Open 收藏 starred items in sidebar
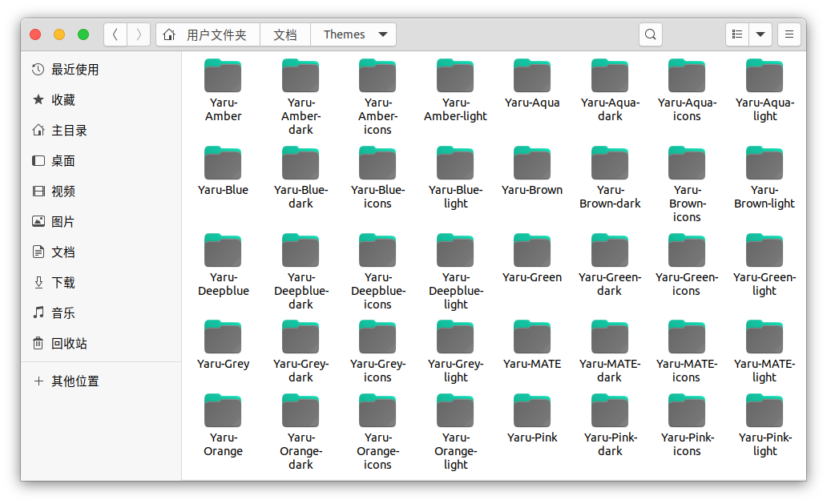This screenshot has height=504, width=827. click(101, 100)
